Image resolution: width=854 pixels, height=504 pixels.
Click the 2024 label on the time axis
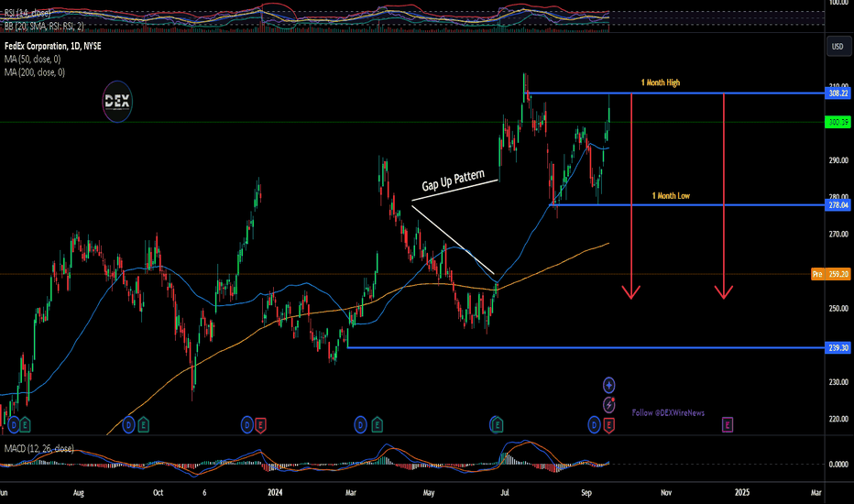coord(275,493)
